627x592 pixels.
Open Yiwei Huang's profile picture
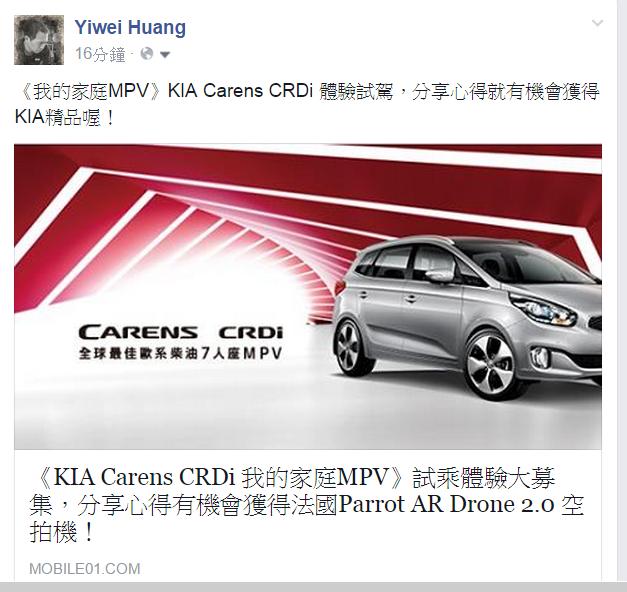click(x=39, y=40)
